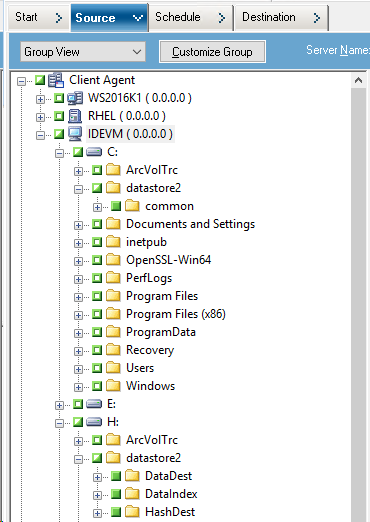Image resolution: width=370 pixels, height=522 pixels.
Task: Click the ArcVolTrc folder icon under C:
Action: [x=113, y=170]
